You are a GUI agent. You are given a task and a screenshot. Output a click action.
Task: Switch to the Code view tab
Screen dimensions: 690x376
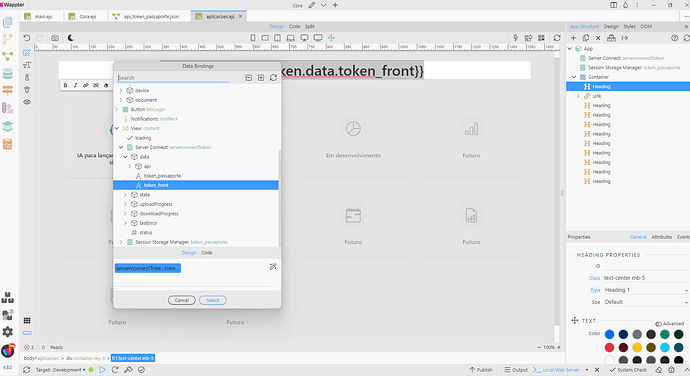pyautogui.click(x=294, y=26)
